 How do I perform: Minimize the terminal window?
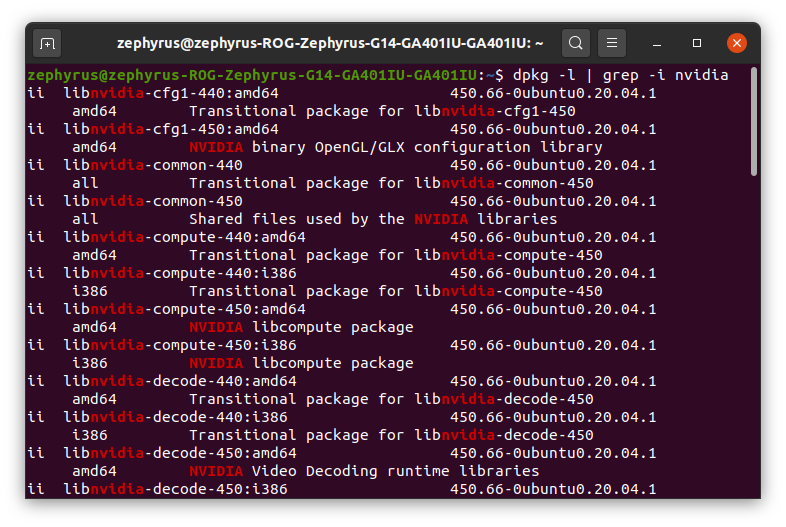(x=657, y=44)
